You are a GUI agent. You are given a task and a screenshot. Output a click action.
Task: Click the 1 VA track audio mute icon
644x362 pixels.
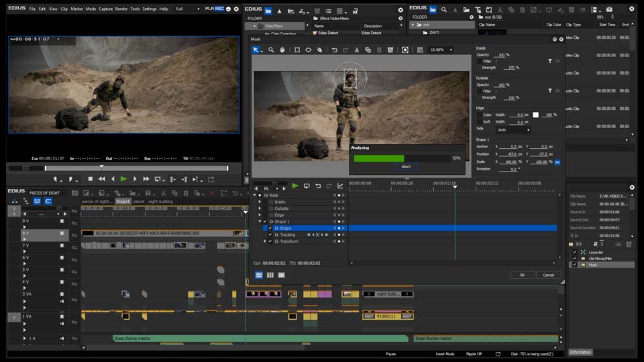62,323
